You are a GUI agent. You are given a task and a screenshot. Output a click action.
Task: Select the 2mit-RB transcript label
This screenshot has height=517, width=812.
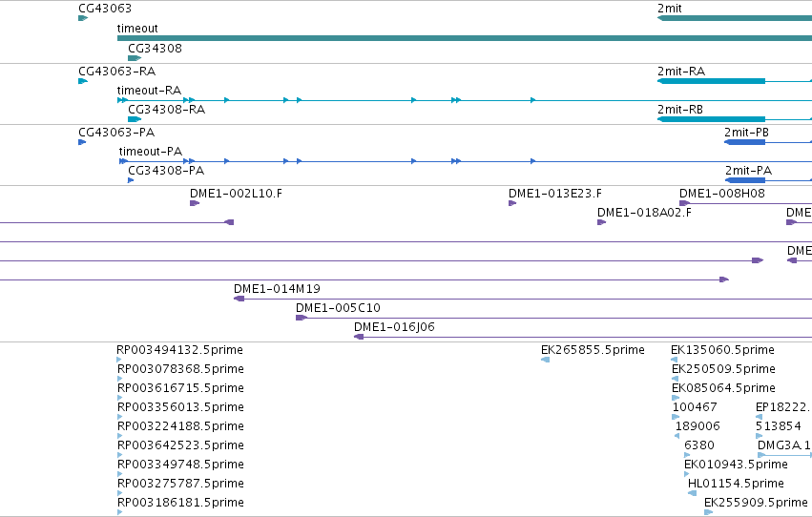680,110
